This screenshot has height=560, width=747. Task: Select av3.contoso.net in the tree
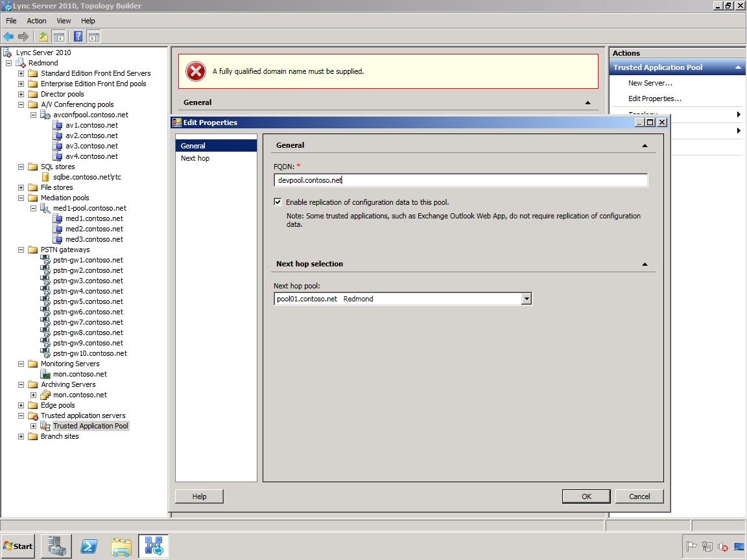pos(91,146)
